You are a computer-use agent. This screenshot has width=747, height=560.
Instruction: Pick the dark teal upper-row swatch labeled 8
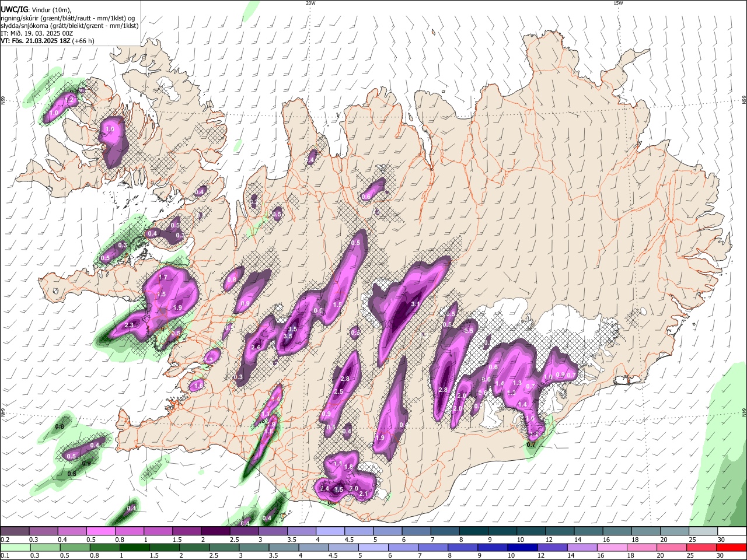[x=473, y=531]
